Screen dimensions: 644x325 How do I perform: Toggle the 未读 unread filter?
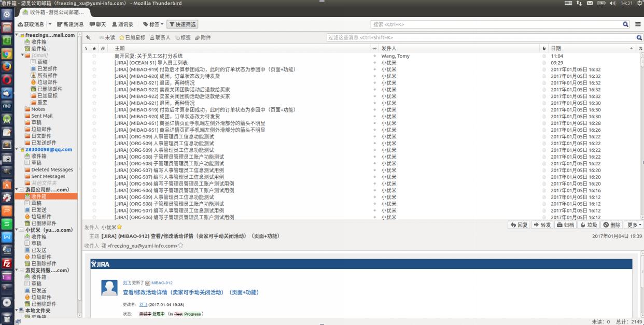108,37
